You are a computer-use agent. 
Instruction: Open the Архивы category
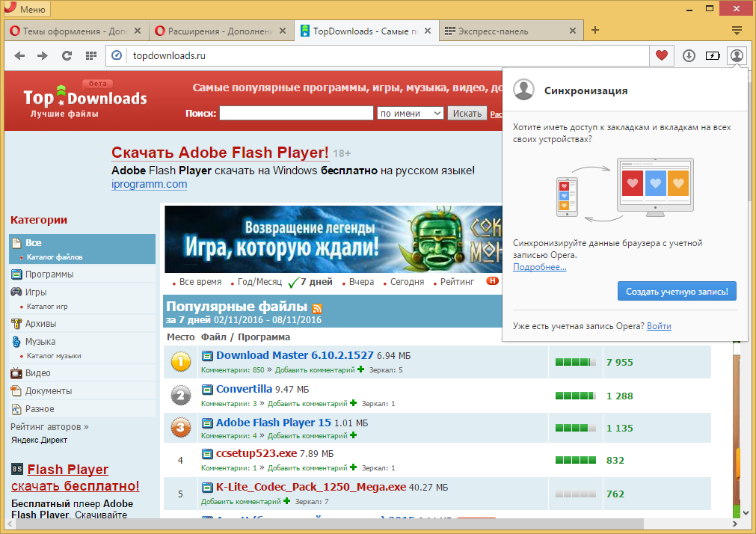tap(40, 324)
